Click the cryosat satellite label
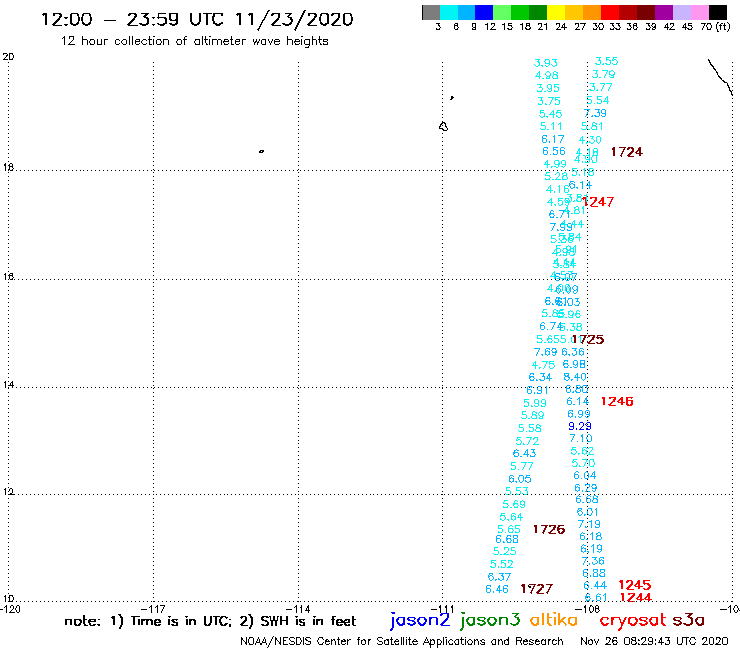This screenshot has width=740, height=650. click(x=633, y=620)
